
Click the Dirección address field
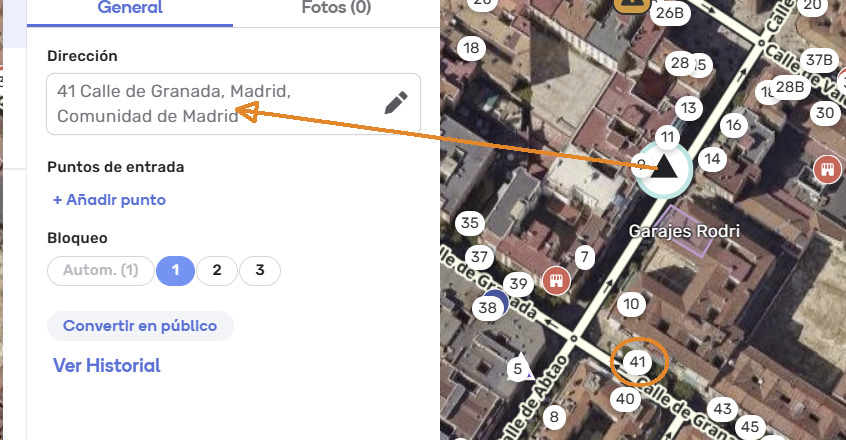click(x=210, y=104)
